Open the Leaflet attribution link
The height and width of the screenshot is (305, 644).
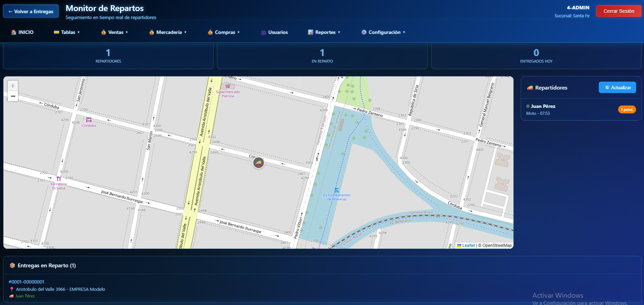click(468, 246)
